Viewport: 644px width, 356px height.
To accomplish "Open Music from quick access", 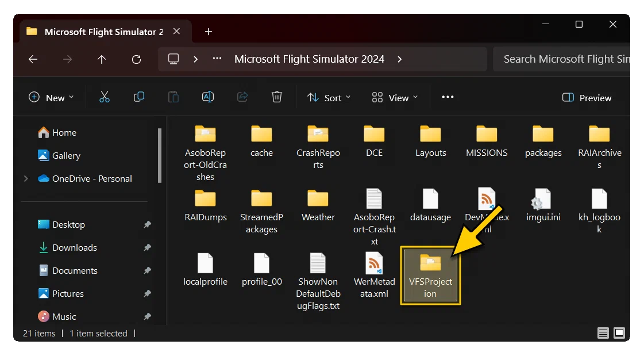I will tap(57, 316).
